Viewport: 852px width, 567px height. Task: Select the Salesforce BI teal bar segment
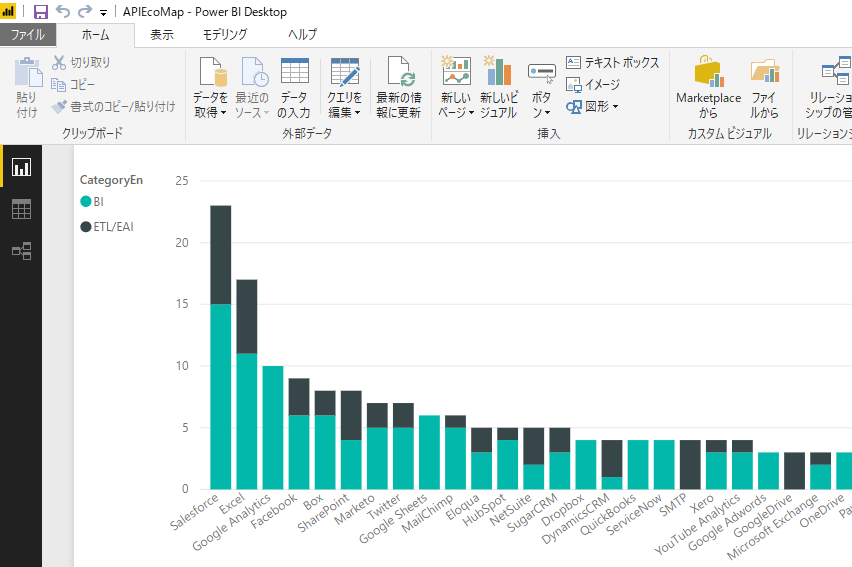[221, 396]
